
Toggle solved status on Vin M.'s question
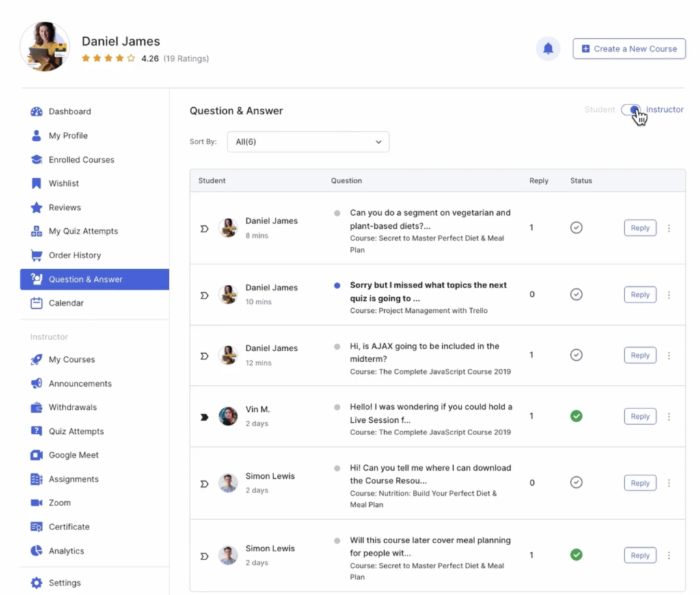pos(576,416)
